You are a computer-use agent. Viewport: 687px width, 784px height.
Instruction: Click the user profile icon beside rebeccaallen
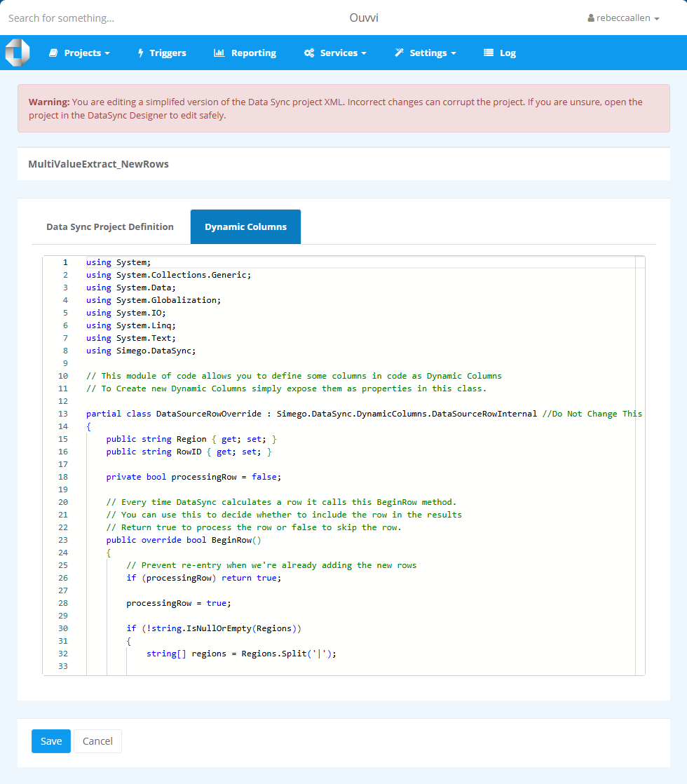pos(591,18)
